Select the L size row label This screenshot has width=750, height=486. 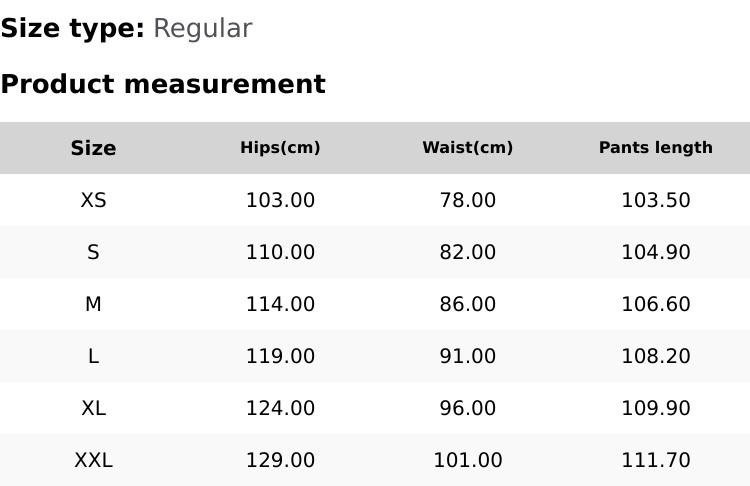[x=93, y=356]
